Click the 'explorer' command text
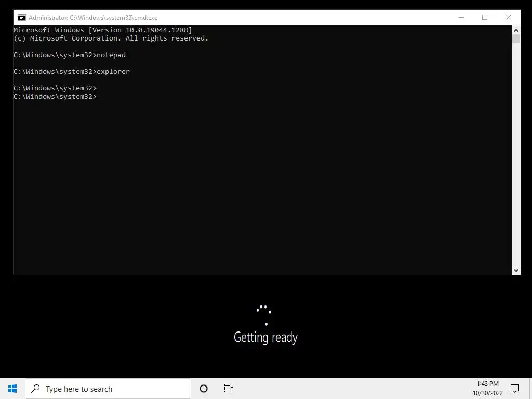Screen dimensions: 532x399 point(113,72)
